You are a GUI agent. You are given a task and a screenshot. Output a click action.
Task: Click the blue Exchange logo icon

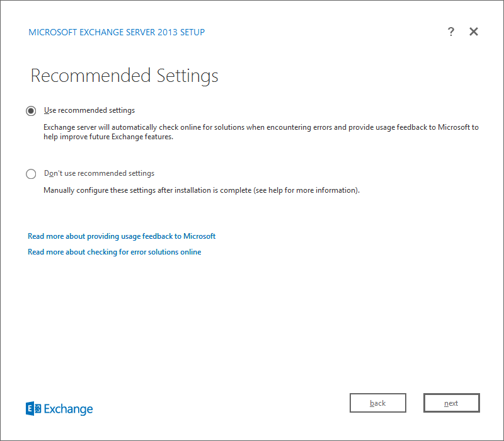point(33,409)
